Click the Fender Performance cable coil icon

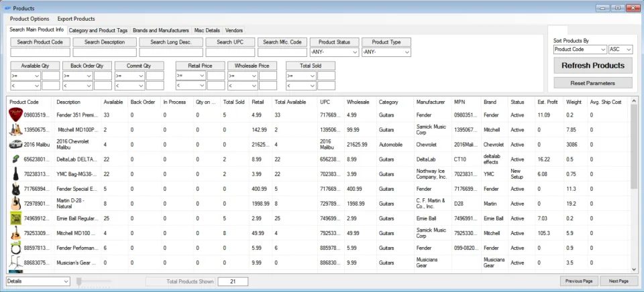[x=15, y=248]
